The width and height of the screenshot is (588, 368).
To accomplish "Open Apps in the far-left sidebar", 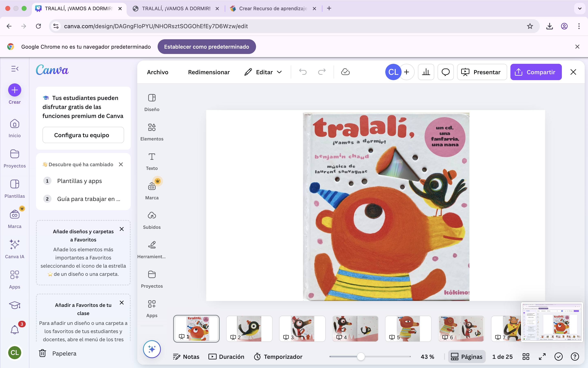I will [x=14, y=279].
